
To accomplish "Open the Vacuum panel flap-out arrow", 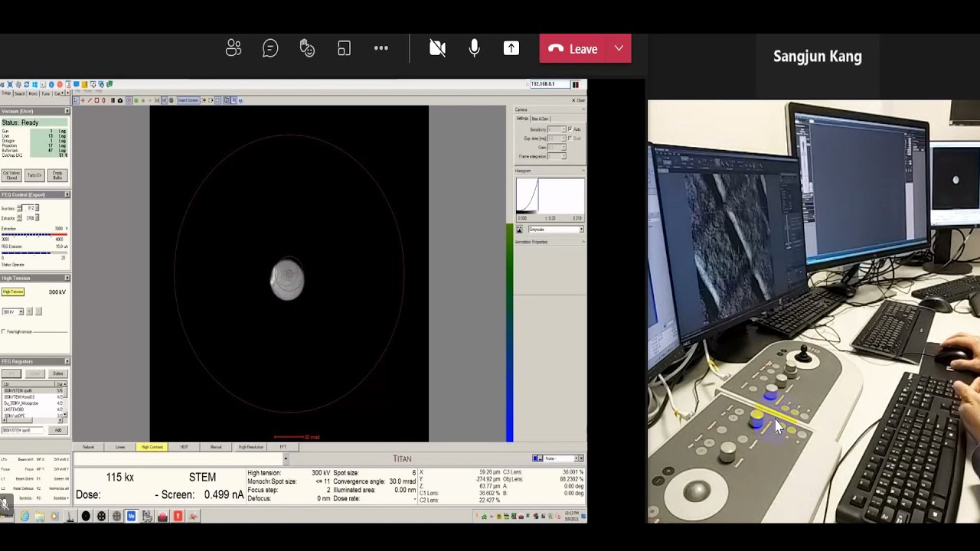I will pos(67,111).
